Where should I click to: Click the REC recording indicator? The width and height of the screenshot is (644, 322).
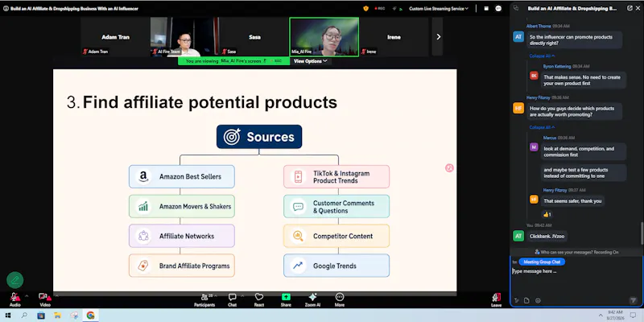(x=379, y=8)
